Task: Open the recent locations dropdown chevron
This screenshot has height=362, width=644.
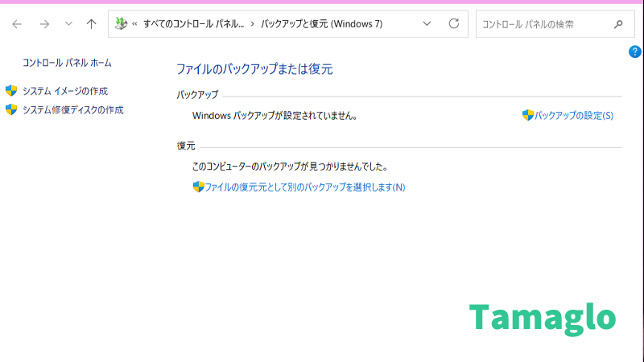Action: tap(68, 24)
